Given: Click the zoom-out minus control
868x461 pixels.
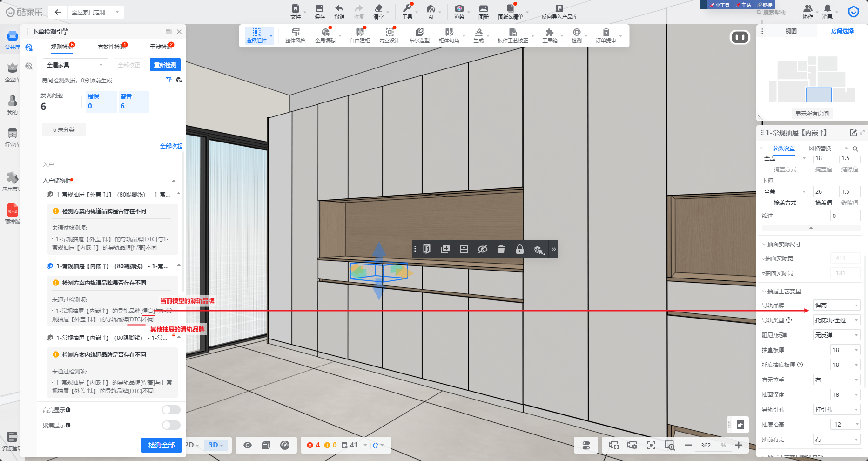Looking at the screenshot, I should tap(688, 445).
